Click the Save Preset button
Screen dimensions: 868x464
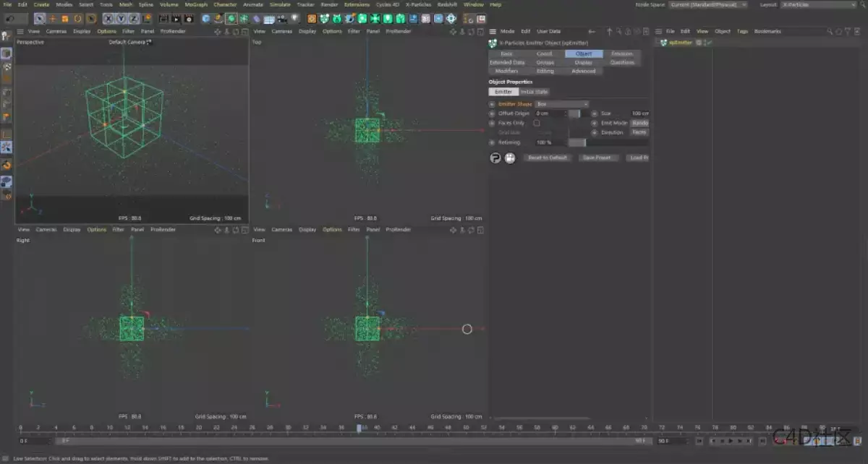(598, 158)
